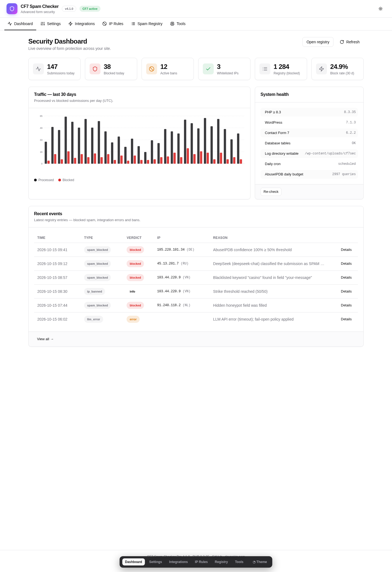Go to the IP Rules tab in top navigation

[x=113, y=24]
